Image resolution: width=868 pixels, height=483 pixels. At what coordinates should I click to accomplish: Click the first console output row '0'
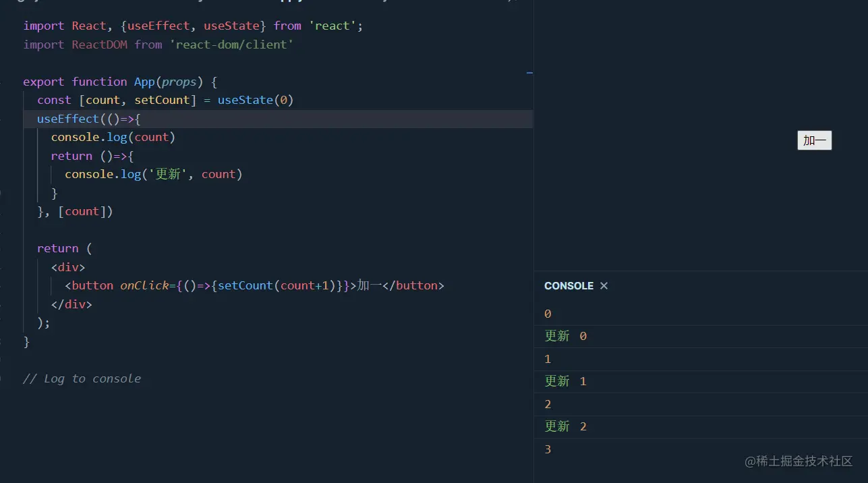pyautogui.click(x=701, y=314)
